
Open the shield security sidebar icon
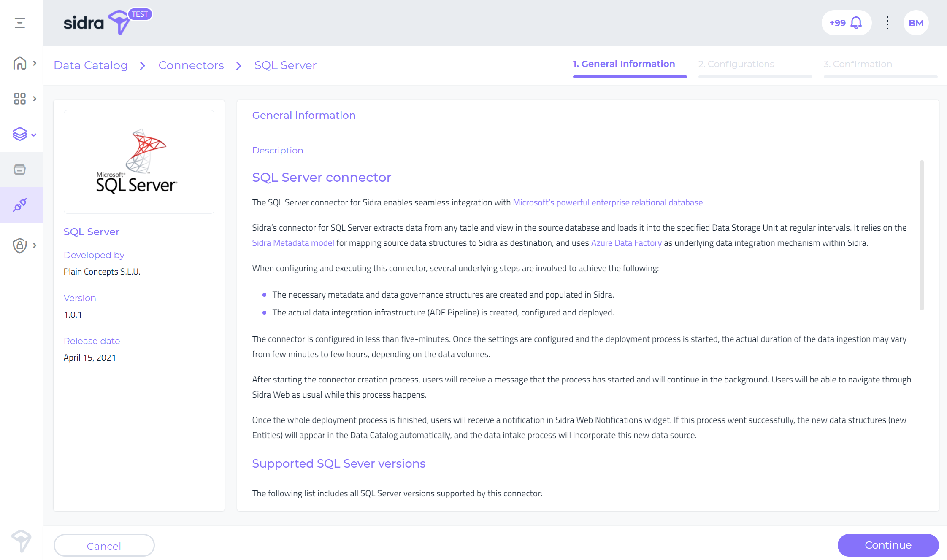coord(19,245)
